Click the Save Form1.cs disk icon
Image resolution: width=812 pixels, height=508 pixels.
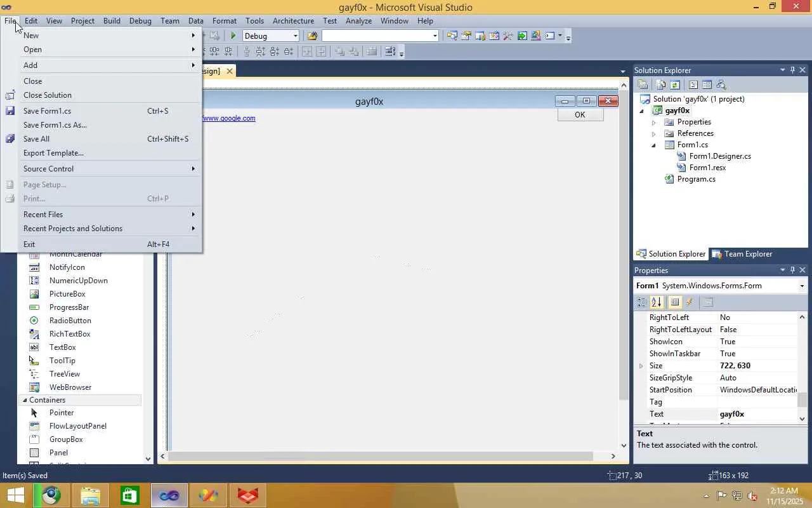(10, 111)
